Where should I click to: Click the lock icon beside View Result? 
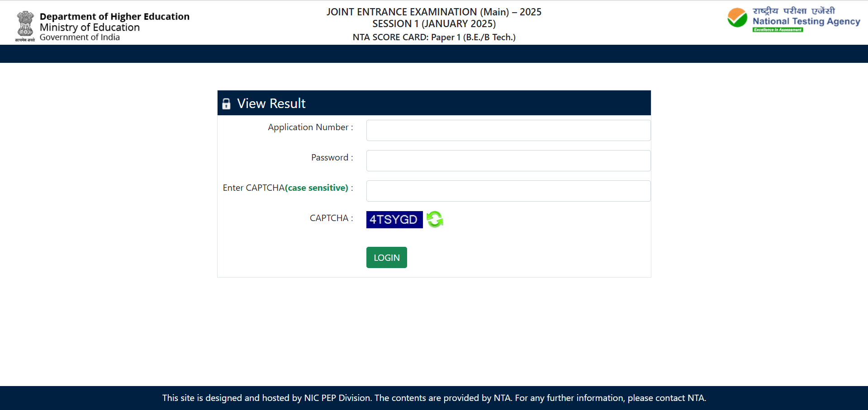click(x=226, y=104)
